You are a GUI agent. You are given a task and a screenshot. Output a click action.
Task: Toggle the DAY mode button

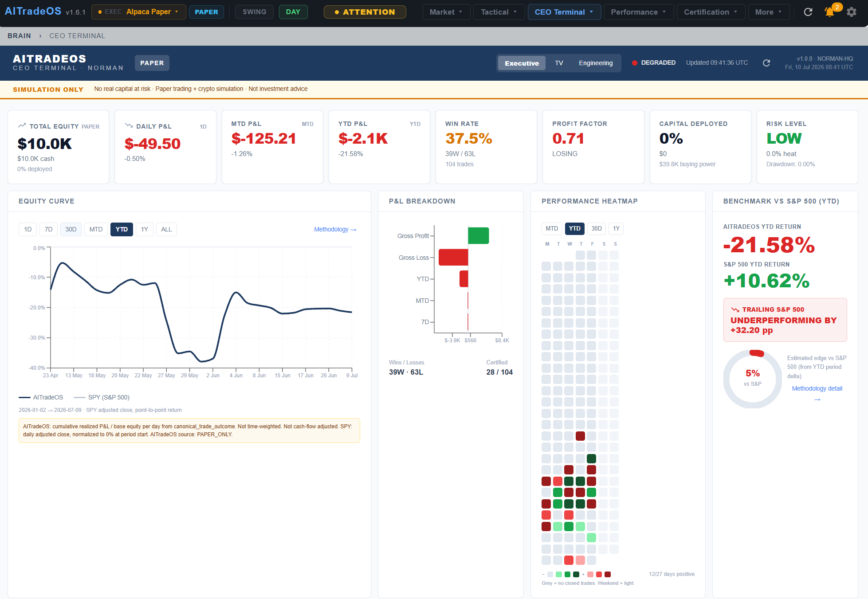point(293,12)
